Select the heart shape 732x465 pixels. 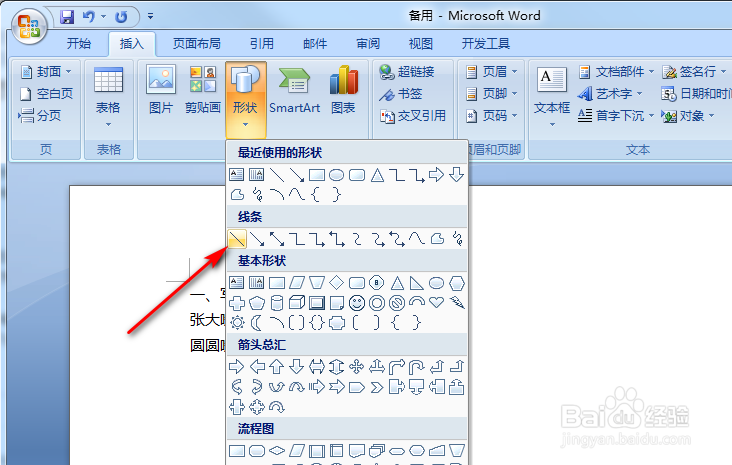436,303
